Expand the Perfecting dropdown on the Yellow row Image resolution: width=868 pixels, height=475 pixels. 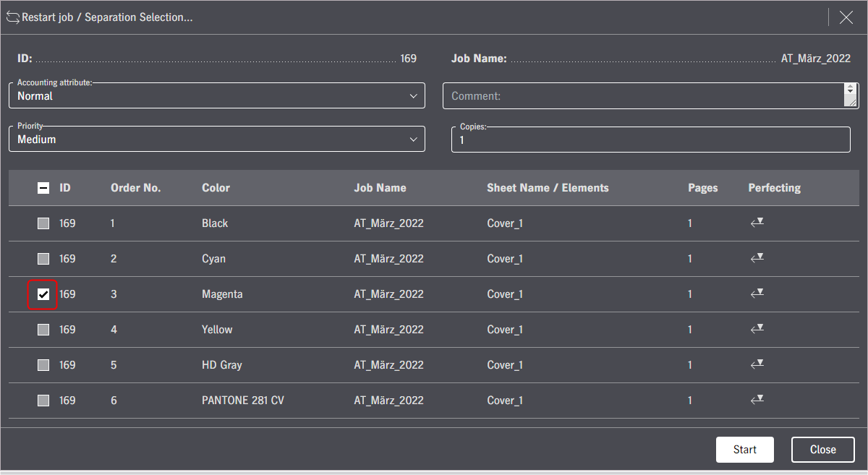pos(757,329)
